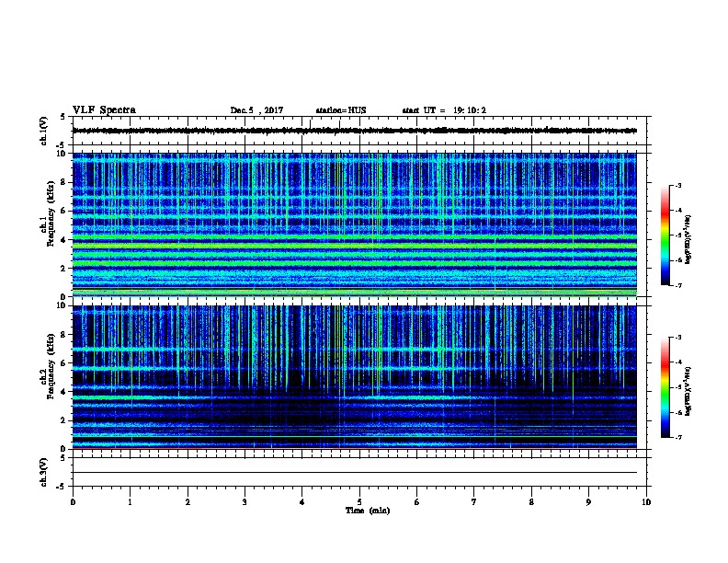Click the ch.2 frequency tick label "8"

(x=63, y=335)
